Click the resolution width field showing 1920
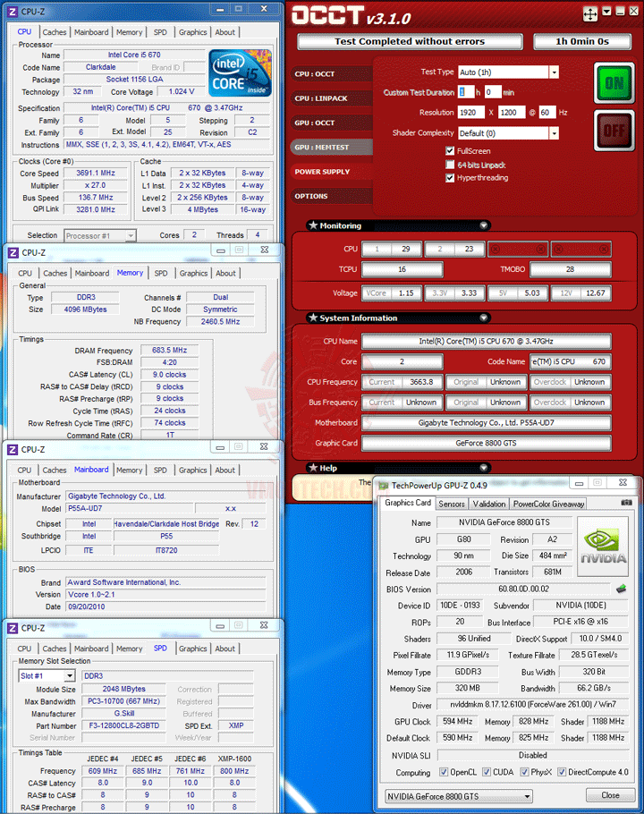644x814 pixels. click(470, 112)
